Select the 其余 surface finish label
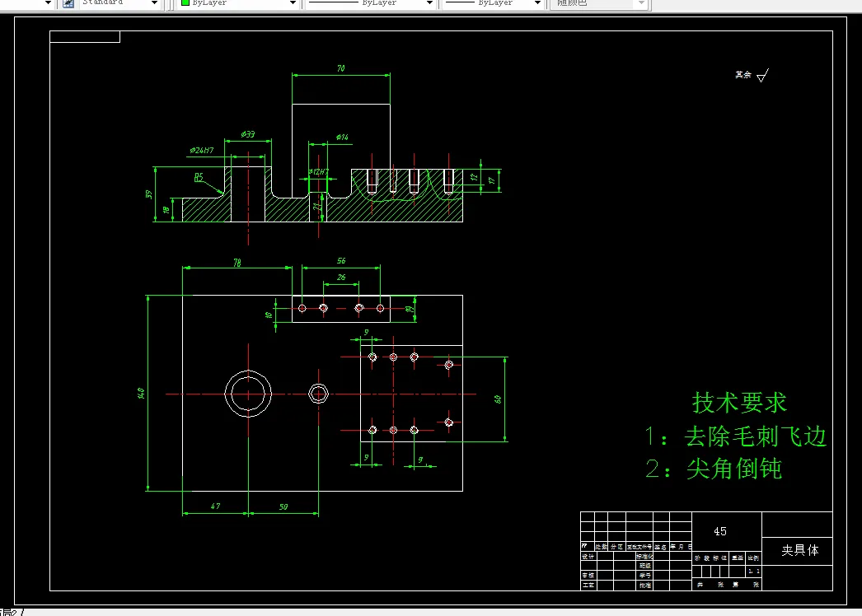 743,75
